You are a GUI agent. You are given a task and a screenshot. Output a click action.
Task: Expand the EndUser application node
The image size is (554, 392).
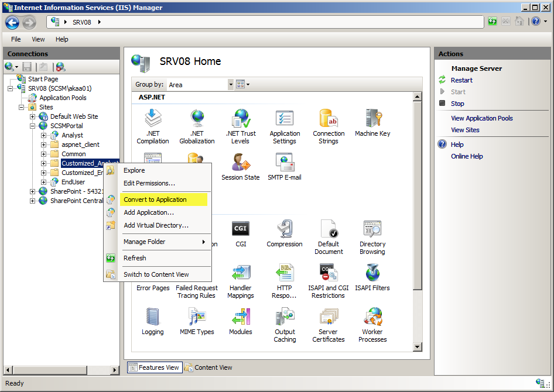tap(43, 182)
